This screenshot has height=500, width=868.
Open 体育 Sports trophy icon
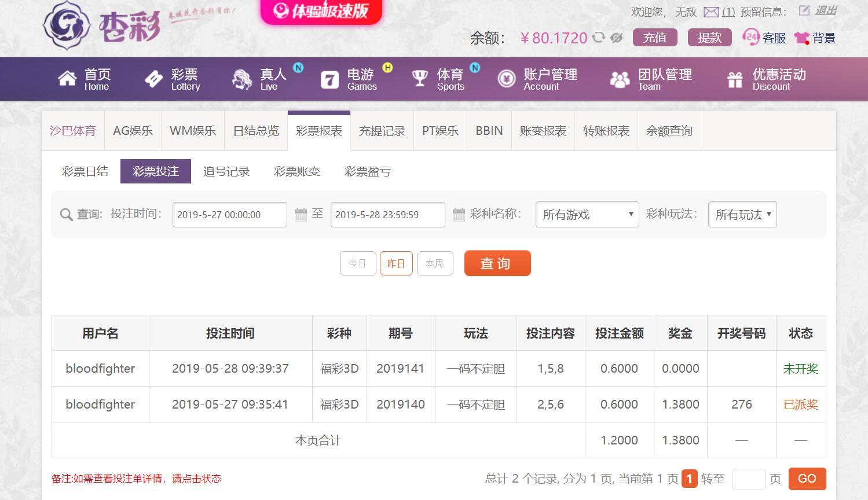click(x=419, y=79)
